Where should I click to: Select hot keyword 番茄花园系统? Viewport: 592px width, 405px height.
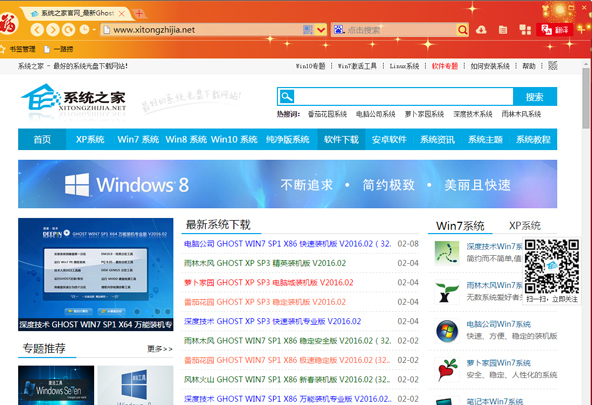click(327, 114)
